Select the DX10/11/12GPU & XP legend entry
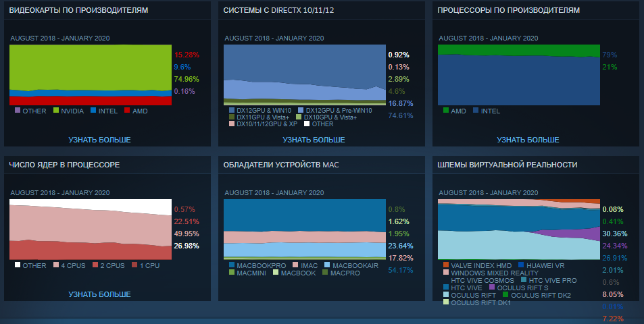The height and width of the screenshot is (324, 644). pos(263,124)
